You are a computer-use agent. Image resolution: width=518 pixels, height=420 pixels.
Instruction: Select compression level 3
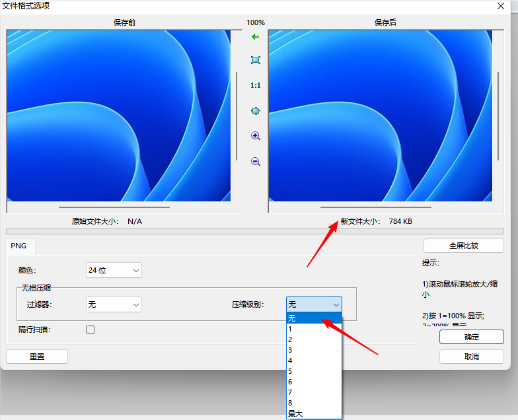tap(314, 350)
